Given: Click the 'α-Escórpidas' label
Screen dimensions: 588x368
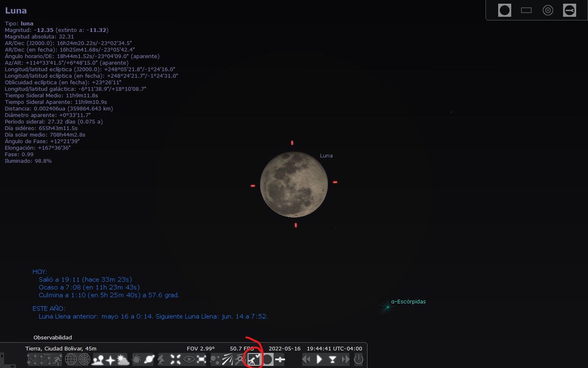Looking at the screenshot, I should tap(408, 301).
